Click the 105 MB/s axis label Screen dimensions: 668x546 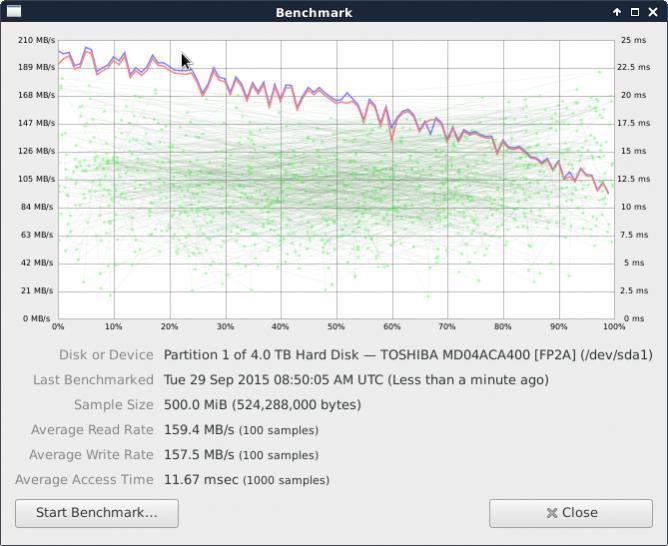click(x=37, y=179)
